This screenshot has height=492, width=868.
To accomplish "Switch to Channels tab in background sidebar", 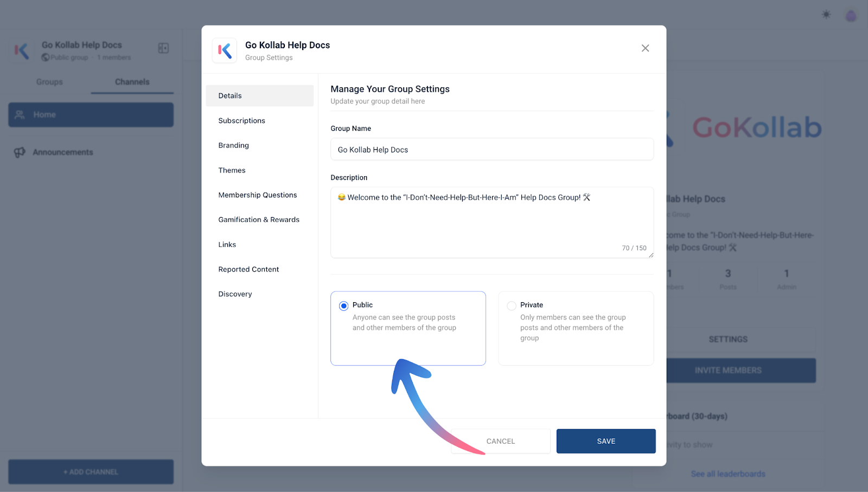I will pos(132,82).
